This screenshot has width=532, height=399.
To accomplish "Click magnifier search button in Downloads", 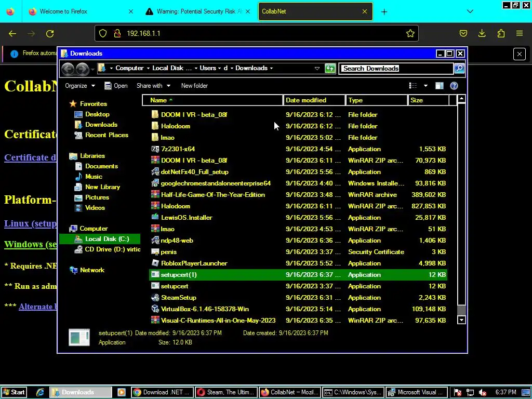I will coord(459,68).
